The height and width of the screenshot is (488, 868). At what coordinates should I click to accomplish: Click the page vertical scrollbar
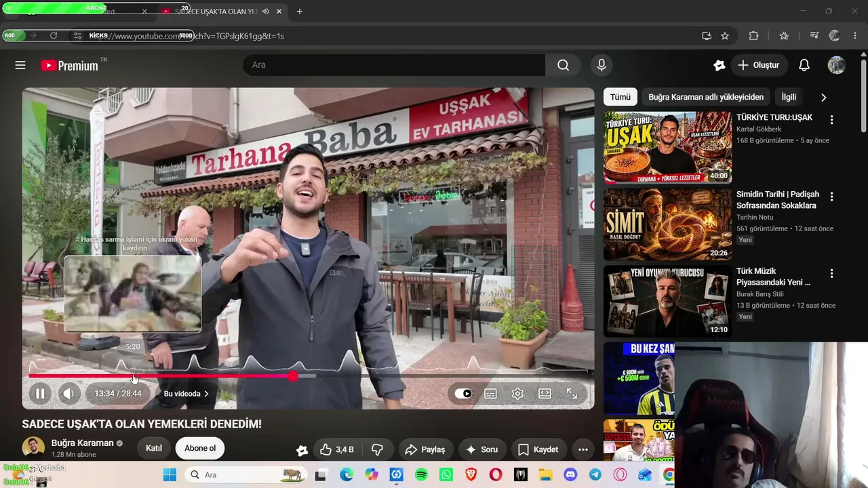(x=863, y=95)
